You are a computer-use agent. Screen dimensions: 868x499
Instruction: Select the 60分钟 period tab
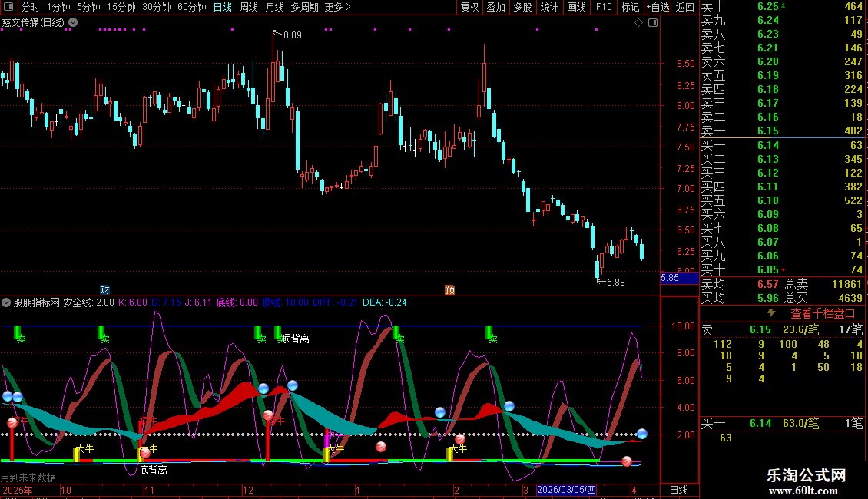pyautogui.click(x=192, y=7)
